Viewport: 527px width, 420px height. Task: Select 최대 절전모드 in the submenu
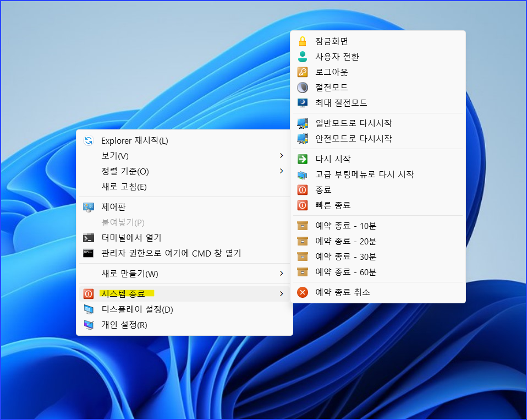(x=378, y=103)
